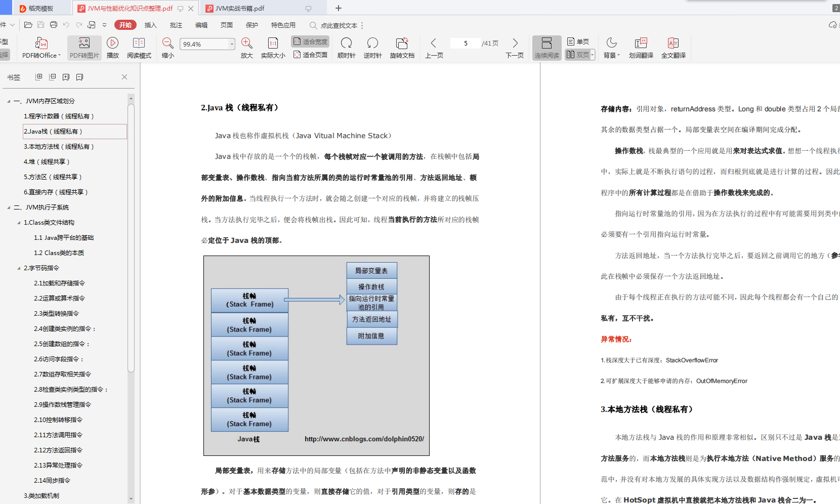This screenshot has width=840, height=504.
Task: Close the 书签 bookmarks panel
Action: pyautogui.click(x=124, y=77)
